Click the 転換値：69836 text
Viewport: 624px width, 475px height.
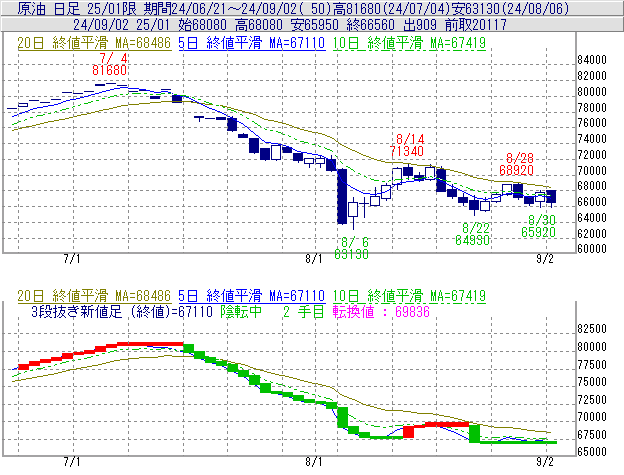[381, 311]
